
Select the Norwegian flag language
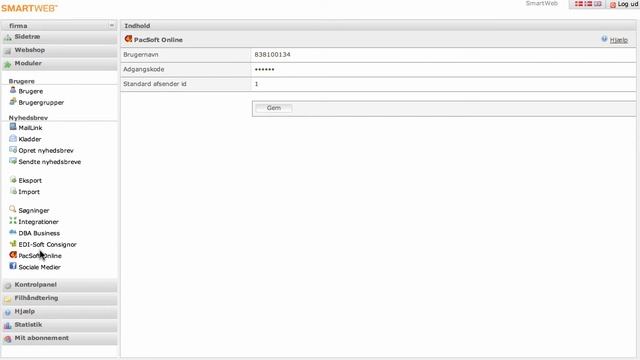coord(588,4)
